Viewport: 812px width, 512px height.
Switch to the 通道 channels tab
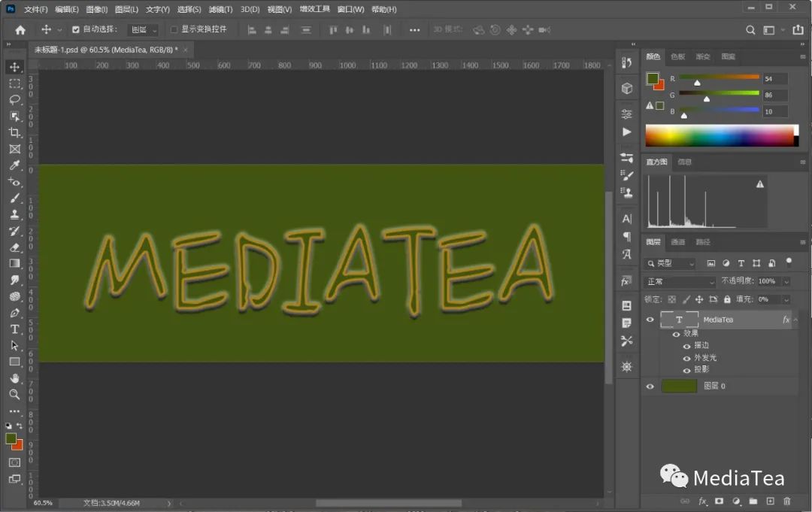(x=678, y=242)
